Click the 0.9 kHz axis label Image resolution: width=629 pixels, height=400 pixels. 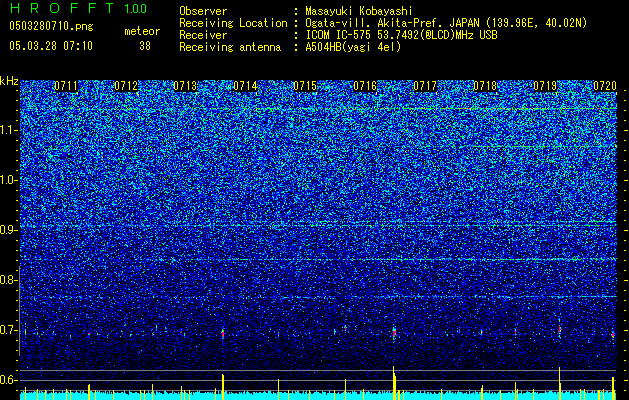(x=9, y=230)
